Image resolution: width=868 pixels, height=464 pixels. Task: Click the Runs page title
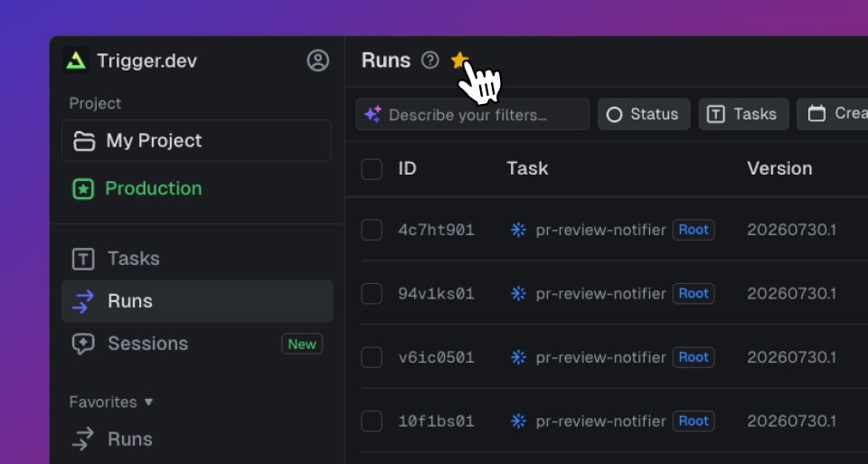pos(386,60)
